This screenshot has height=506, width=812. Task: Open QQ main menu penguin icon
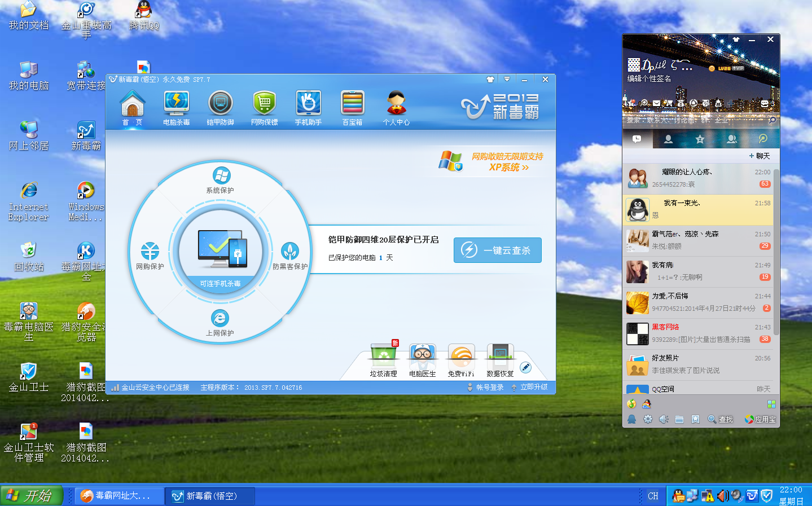click(x=631, y=419)
